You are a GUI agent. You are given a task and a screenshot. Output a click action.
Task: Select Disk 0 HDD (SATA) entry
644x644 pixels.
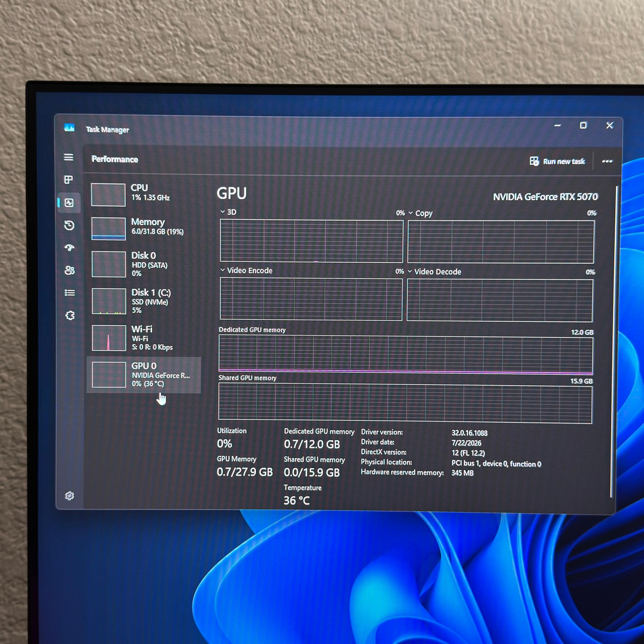pyautogui.click(x=144, y=264)
